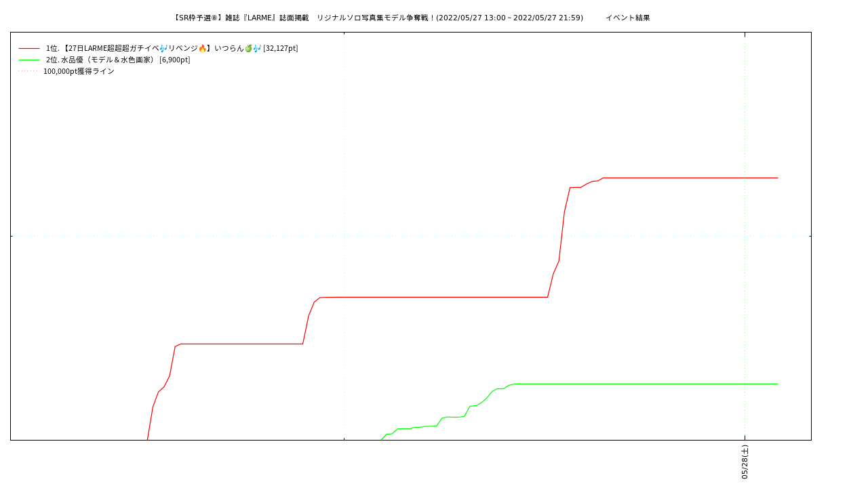Click the green line swatch in the legend
The width and height of the screenshot is (868, 488).
click(29, 60)
